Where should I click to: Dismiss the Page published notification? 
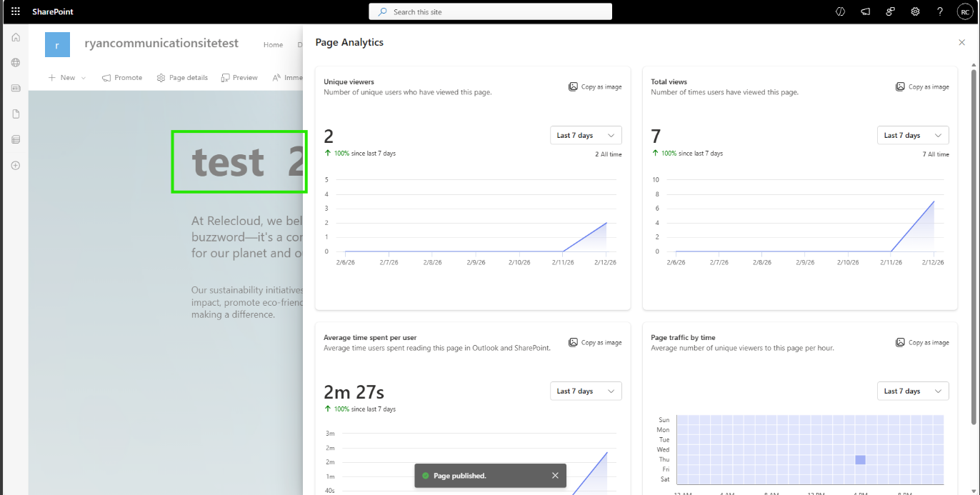click(x=555, y=476)
